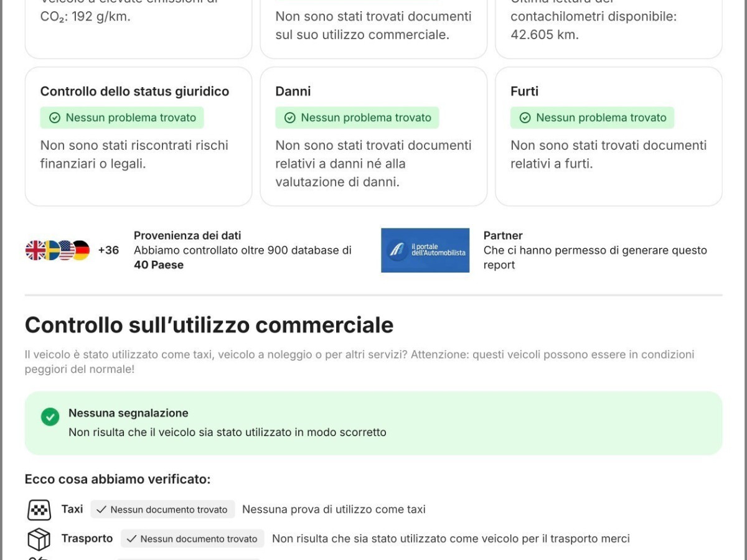The height and width of the screenshot is (560, 747).
Task: Click check icon in Furti status badge
Action: click(525, 118)
